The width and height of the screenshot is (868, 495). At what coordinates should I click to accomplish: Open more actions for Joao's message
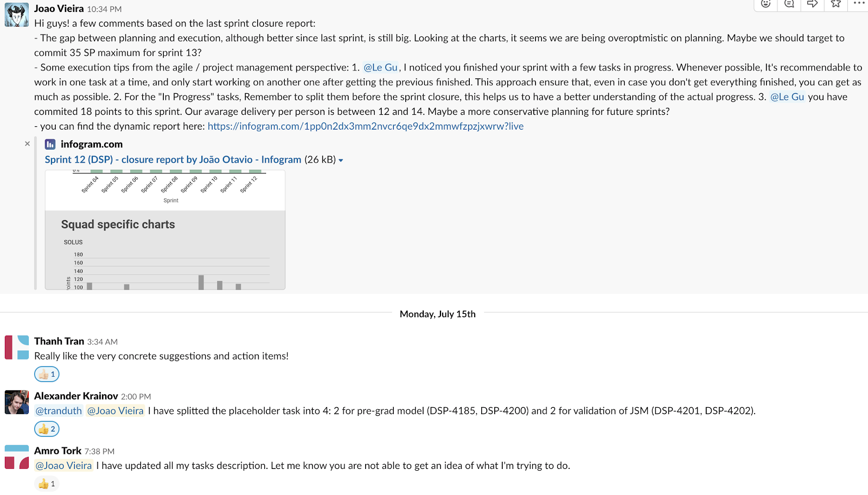858,5
